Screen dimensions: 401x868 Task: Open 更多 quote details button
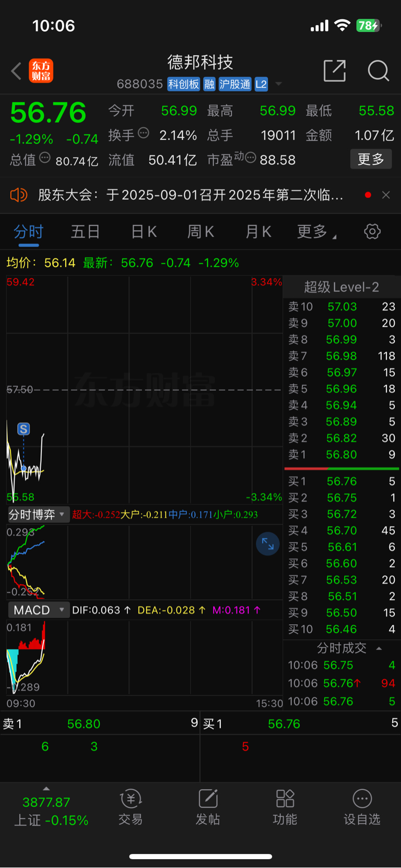pos(371,159)
